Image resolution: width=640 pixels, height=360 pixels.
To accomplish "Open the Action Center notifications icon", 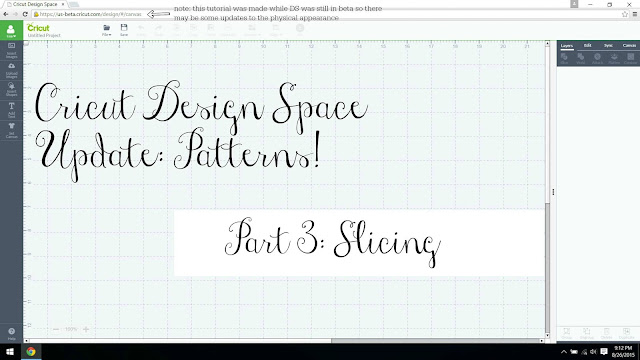I will [x=604, y=351].
